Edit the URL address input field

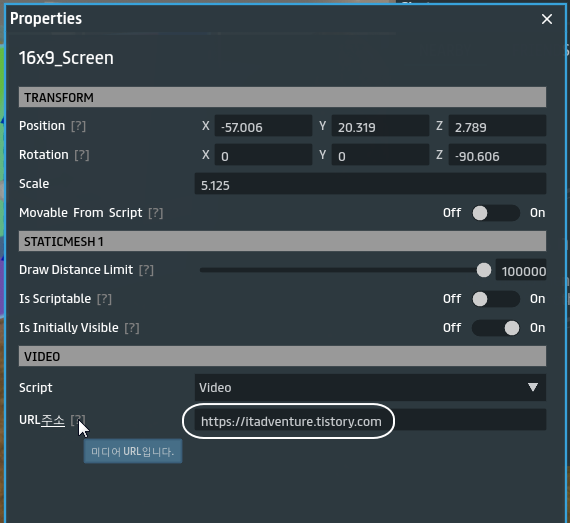click(x=370, y=420)
